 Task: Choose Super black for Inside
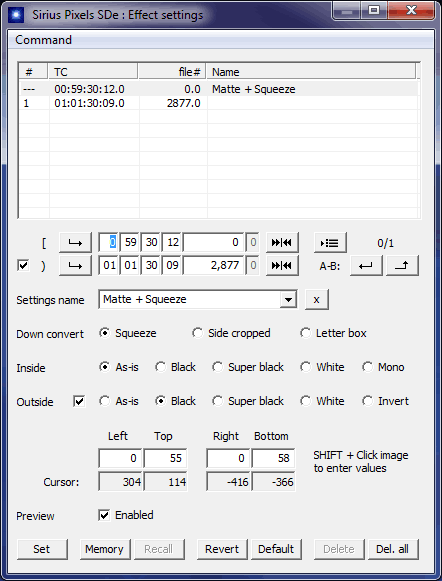coord(248,367)
